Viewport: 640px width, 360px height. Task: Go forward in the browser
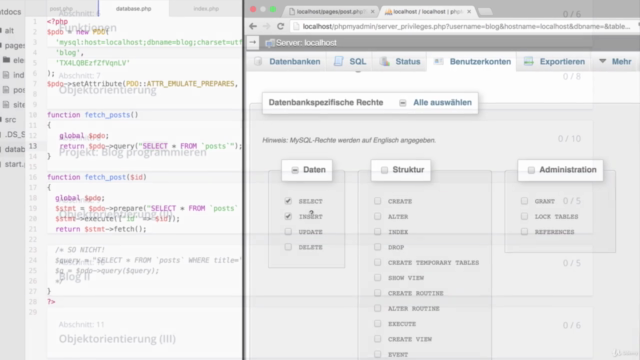pos(267,26)
